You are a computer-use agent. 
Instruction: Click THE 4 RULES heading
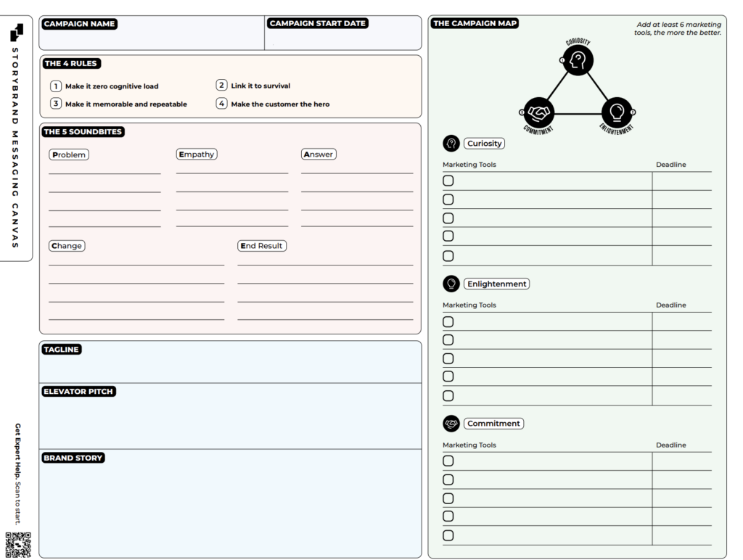(70, 63)
